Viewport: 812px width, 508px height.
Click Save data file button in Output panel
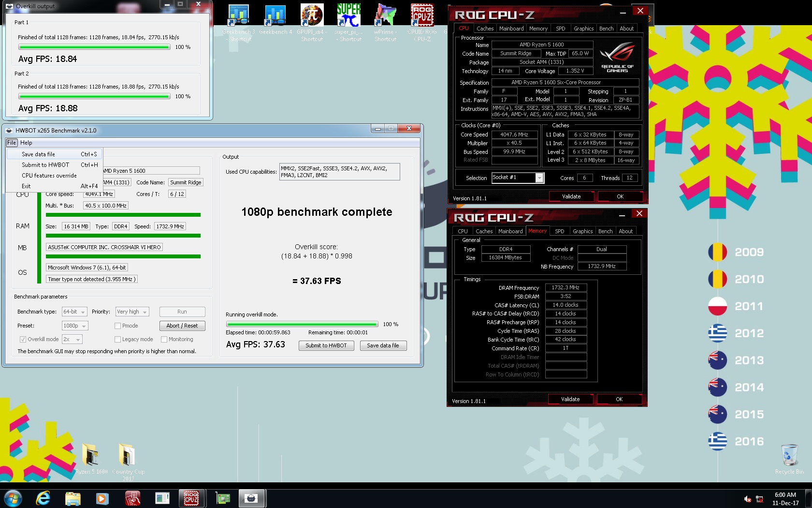(x=383, y=345)
